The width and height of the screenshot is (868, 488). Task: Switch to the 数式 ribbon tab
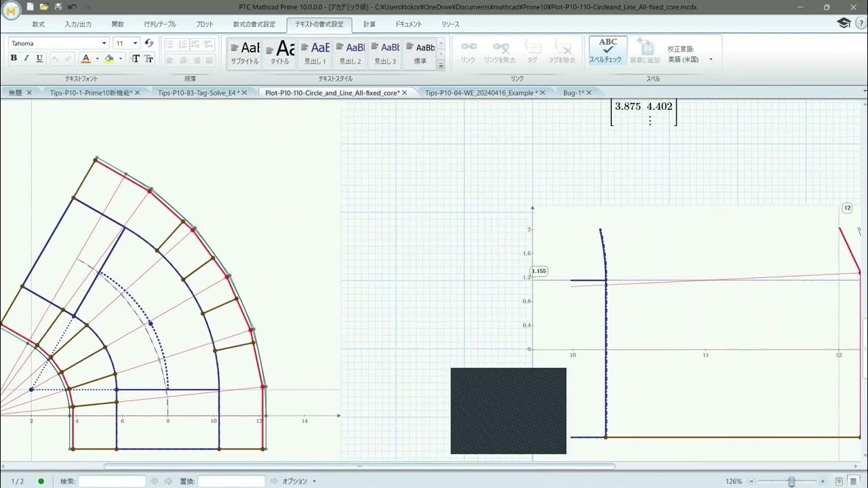click(39, 24)
